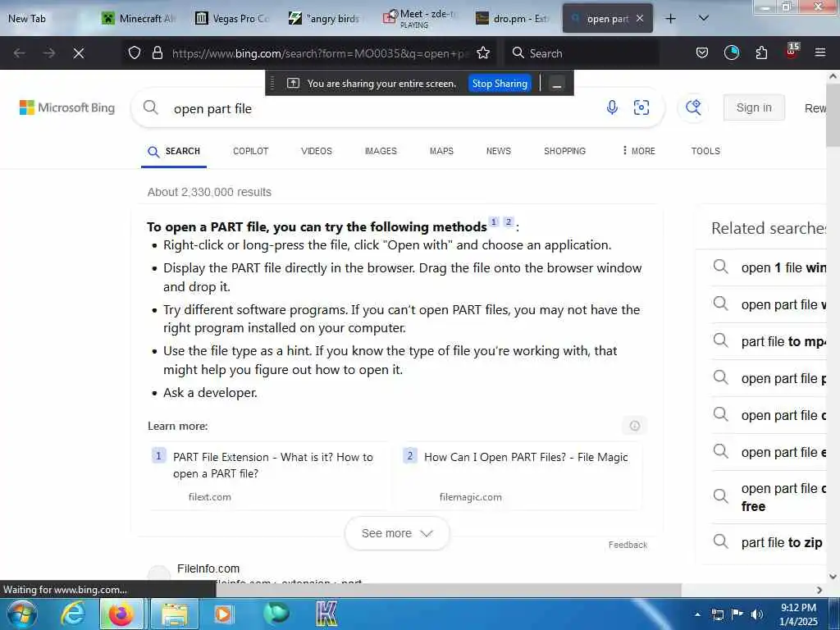The image size is (840, 630).
Task: Bookmark this page with the star
Action: point(483,52)
